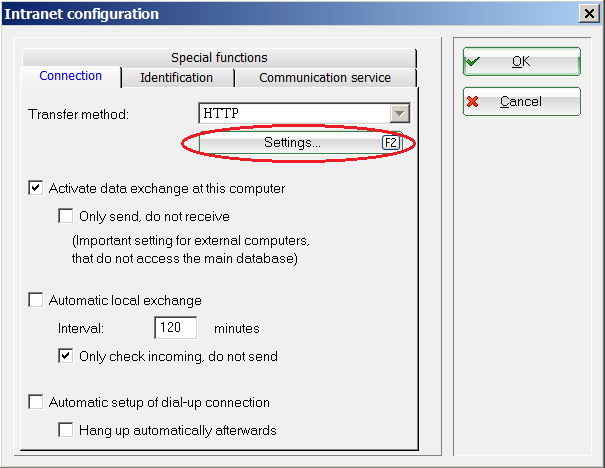Enable Automatic local exchange checkbox
Viewport: 605px width, 468px height.
pyautogui.click(x=36, y=300)
